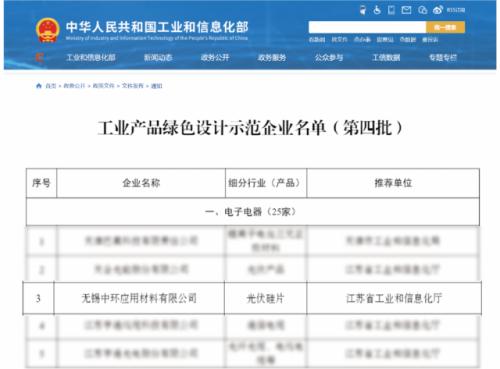Click the elderly-friendly mode head icon
500x369 pixels.
click(363, 10)
